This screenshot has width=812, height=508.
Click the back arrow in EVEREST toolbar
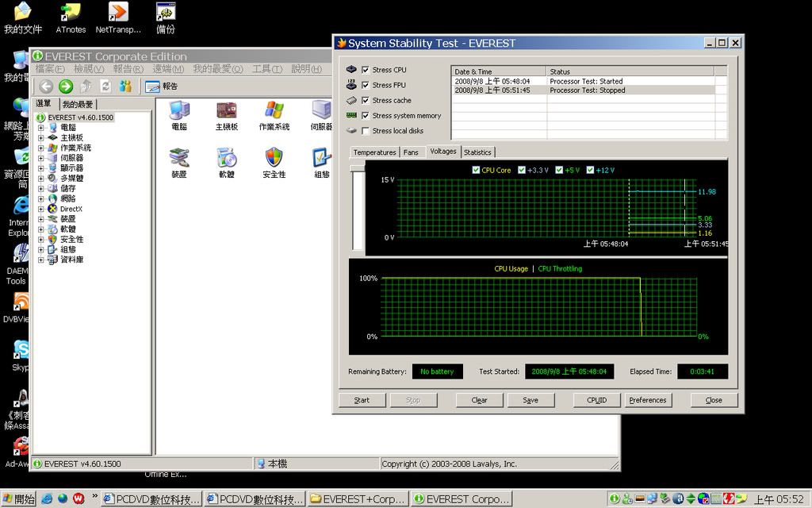[x=46, y=87]
